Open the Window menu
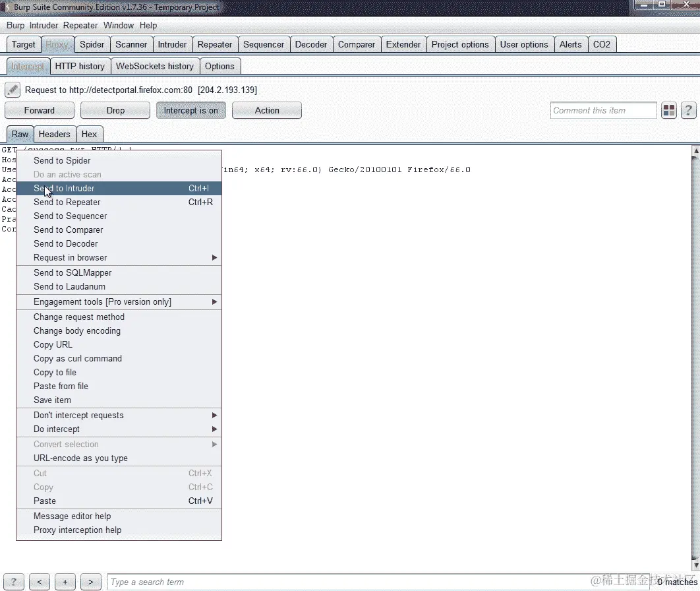This screenshot has height=591, width=700. click(x=119, y=26)
